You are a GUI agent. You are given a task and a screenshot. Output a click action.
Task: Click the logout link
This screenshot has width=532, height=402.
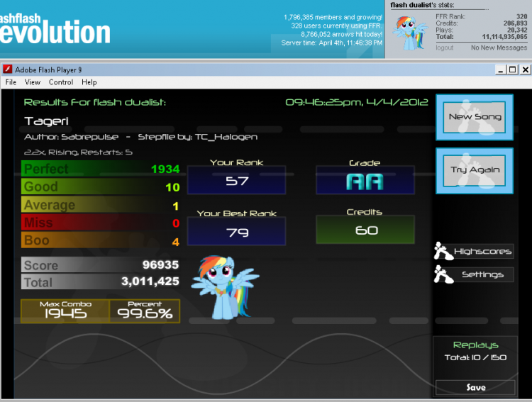pos(445,48)
